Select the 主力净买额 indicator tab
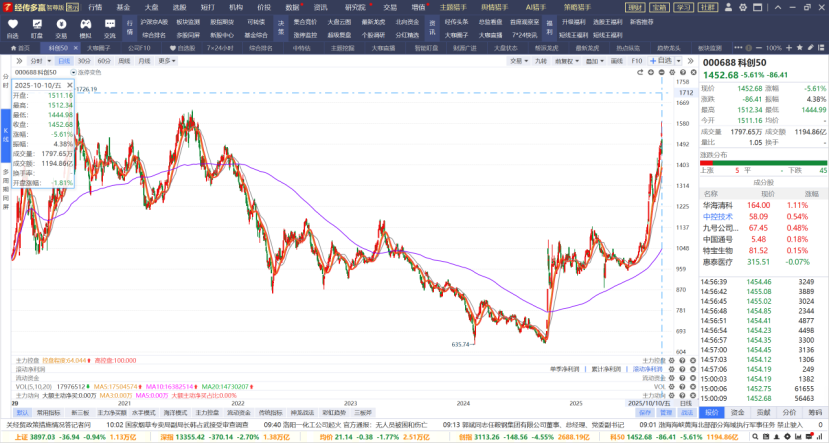This screenshot has width=830, height=444. click(x=112, y=412)
